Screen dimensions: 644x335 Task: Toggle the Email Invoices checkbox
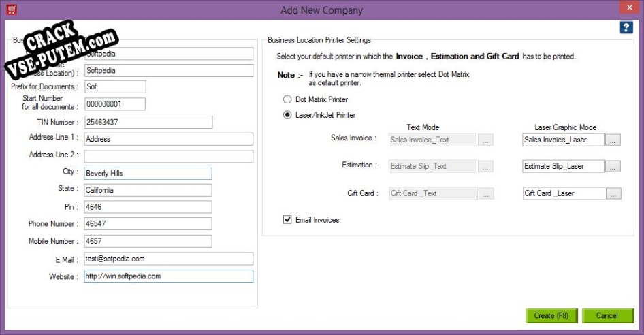(x=287, y=220)
